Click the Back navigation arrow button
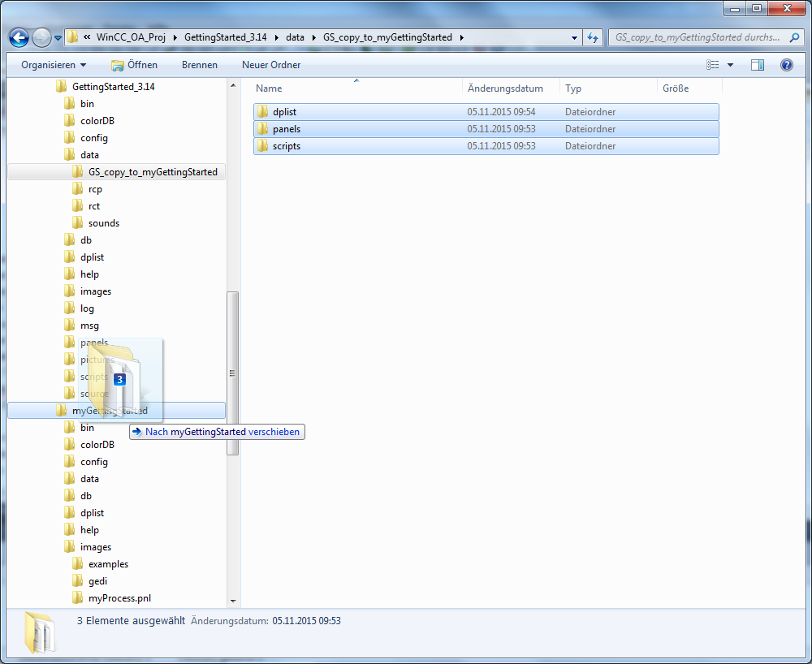The width and height of the screenshot is (812, 664). click(19, 37)
